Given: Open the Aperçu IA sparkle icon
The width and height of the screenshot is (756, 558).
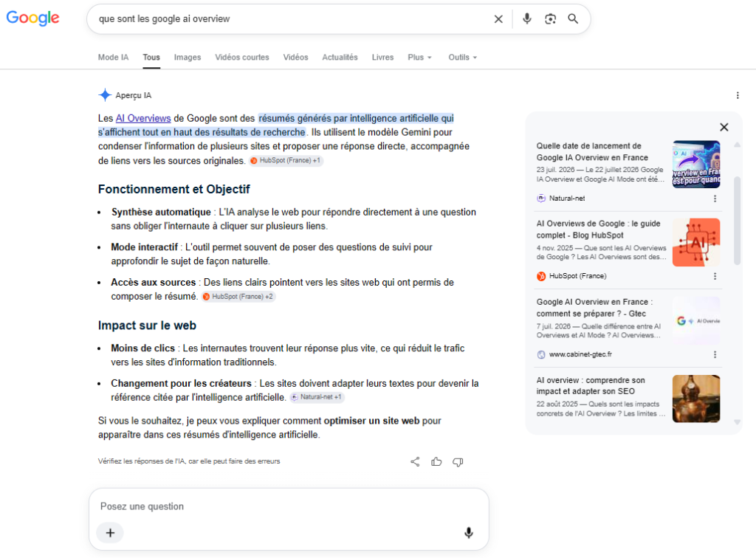Looking at the screenshot, I should (x=105, y=95).
